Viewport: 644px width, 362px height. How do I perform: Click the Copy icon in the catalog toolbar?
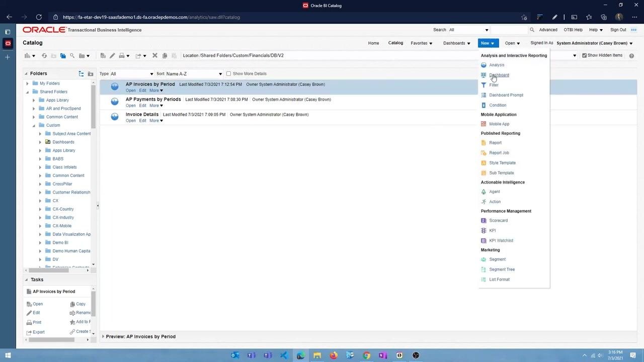[165, 56]
